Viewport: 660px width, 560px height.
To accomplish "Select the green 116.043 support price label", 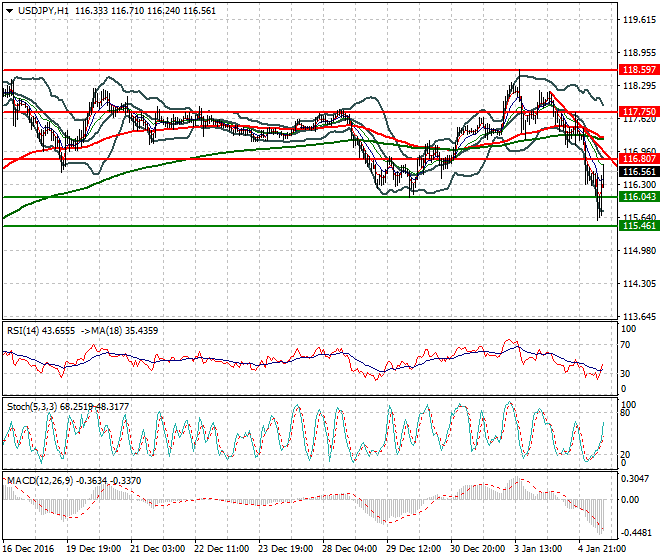I will click(639, 197).
